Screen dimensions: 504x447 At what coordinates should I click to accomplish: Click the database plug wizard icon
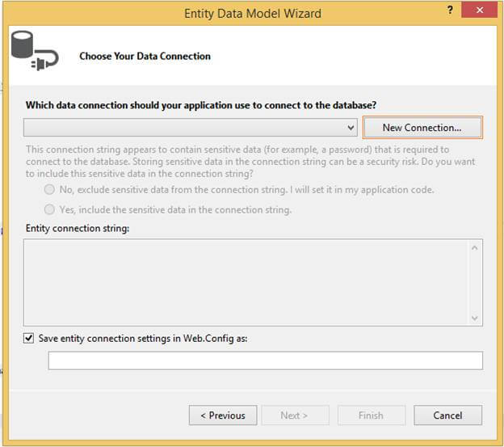click(x=32, y=51)
